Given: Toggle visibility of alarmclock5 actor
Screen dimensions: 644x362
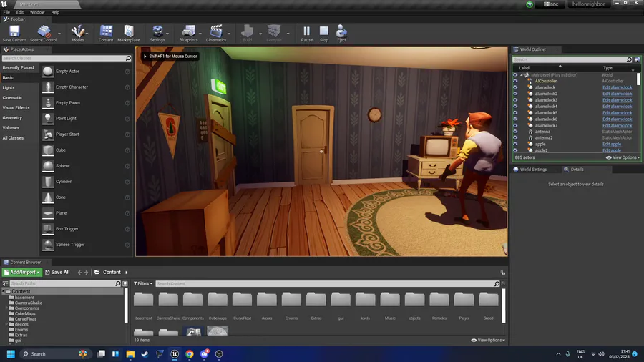Looking at the screenshot, I should (515, 113).
